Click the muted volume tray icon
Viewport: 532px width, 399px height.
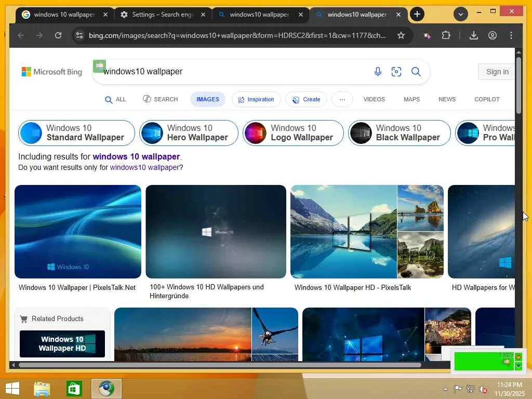coord(483,389)
